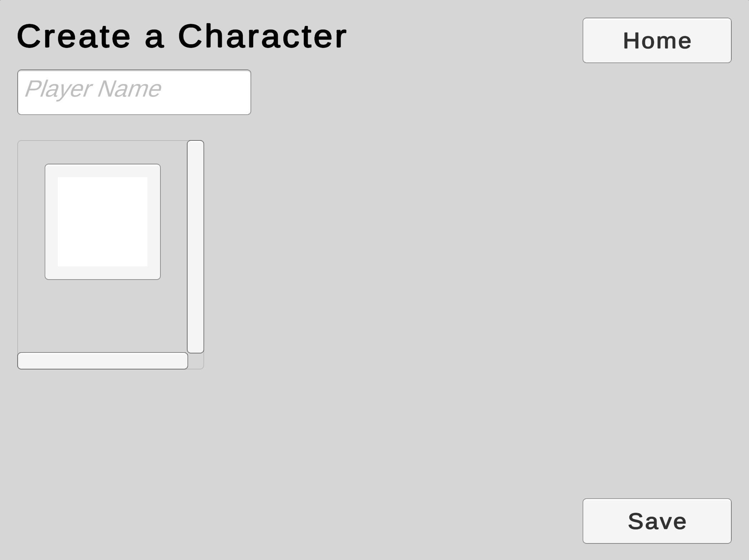
Task: Click the light border of the character tile
Action: [51, 221]
